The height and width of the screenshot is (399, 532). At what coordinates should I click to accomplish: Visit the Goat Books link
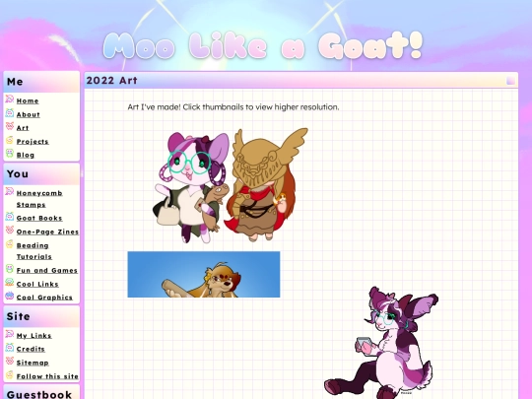pos(39,218)
